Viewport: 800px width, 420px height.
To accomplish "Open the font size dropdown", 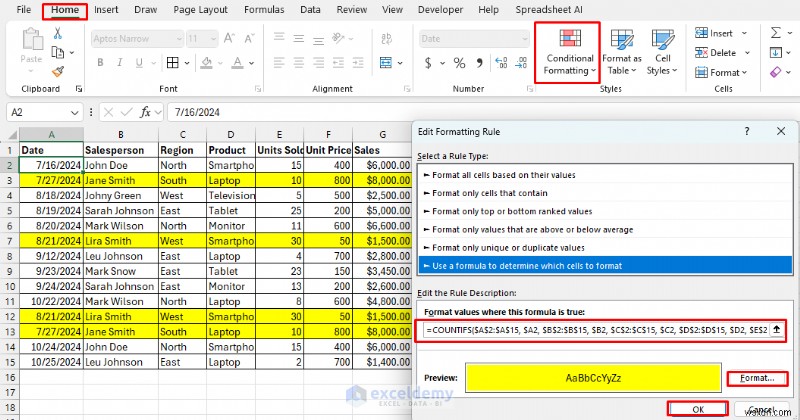I will [213, 39].
